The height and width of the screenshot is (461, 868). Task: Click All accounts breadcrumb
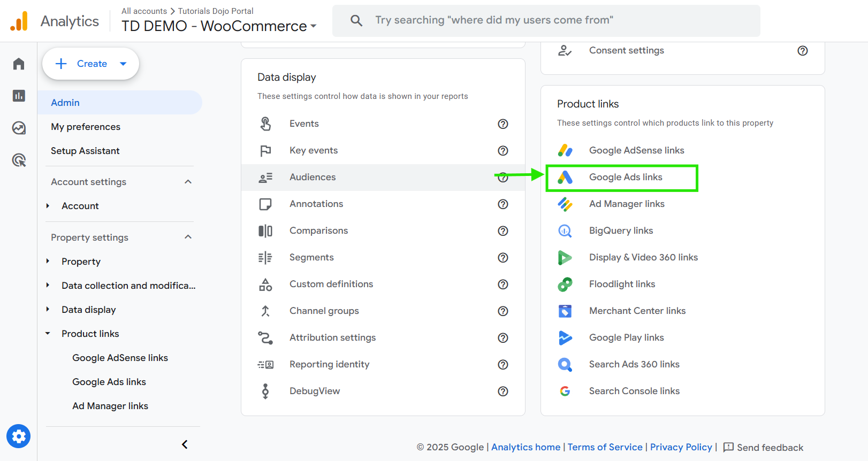144,11
